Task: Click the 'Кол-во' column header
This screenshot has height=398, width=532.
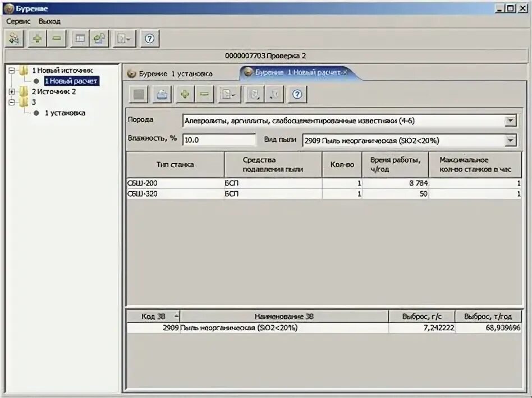Action: pos(342,164)
